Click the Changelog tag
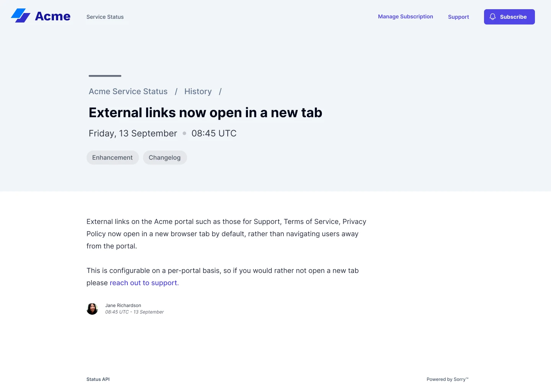Image resolution: width=551 pixels, height=392 pixels. point(165,158)
